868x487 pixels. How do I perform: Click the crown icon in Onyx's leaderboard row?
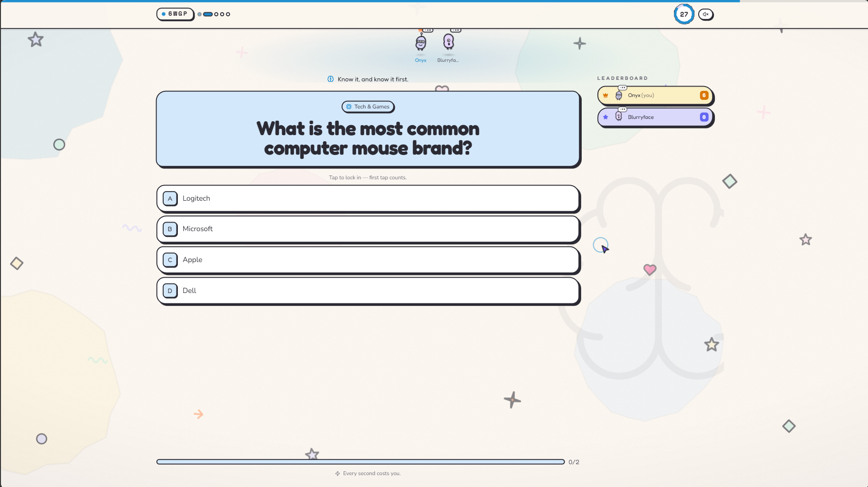pos(605,95)
